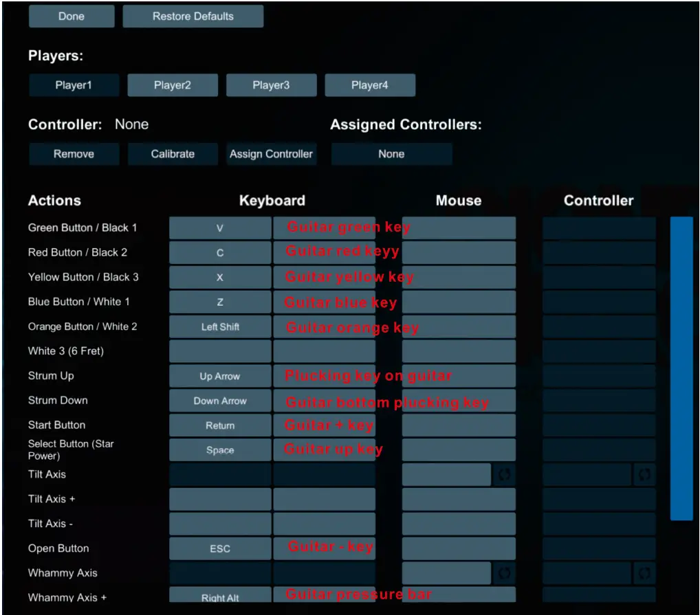Screen dimensions: 700x615
Task: Set mouse binding for Open Button
Action: [459, 548]
